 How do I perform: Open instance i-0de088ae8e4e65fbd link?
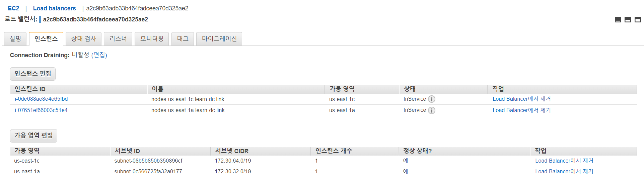[41, 99]
